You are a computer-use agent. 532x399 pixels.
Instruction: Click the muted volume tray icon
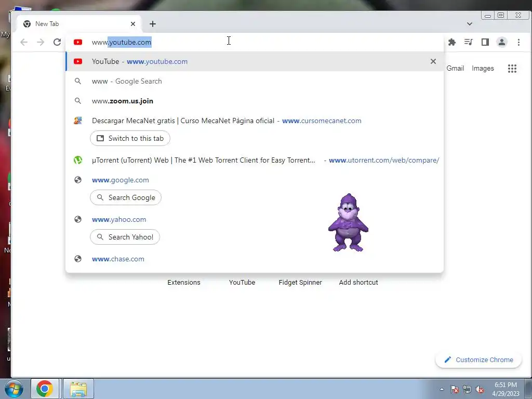click(480, 389)
